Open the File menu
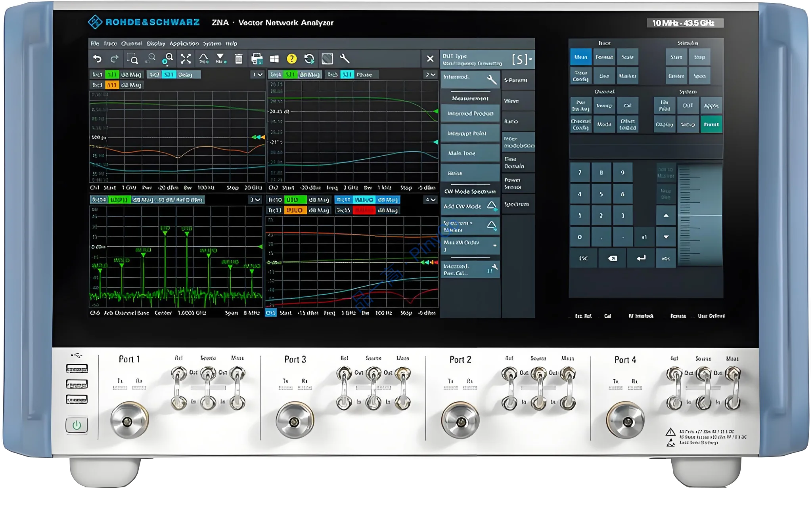This screenshot has width=812, height=527. pos(95,44)
